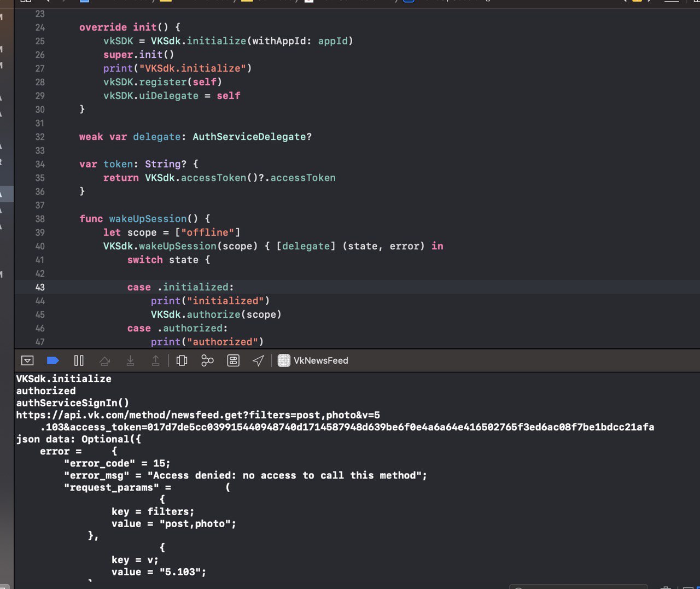The width and height of the screenshot is (700, 589).
Task: Click 'value = "5.103";' console line
Action: tap(159, 571)
